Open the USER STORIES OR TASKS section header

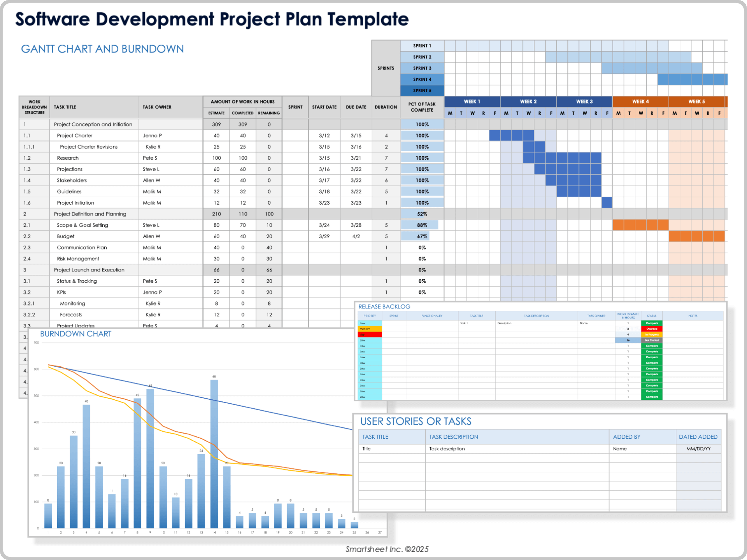pyautogui.click(x=416, y=421)
